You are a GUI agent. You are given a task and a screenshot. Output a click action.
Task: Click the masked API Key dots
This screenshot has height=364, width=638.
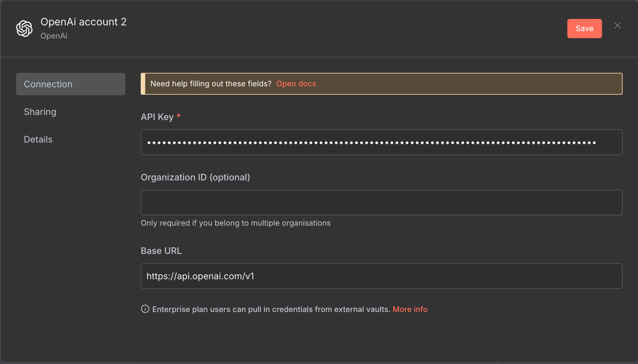(332, 142)
